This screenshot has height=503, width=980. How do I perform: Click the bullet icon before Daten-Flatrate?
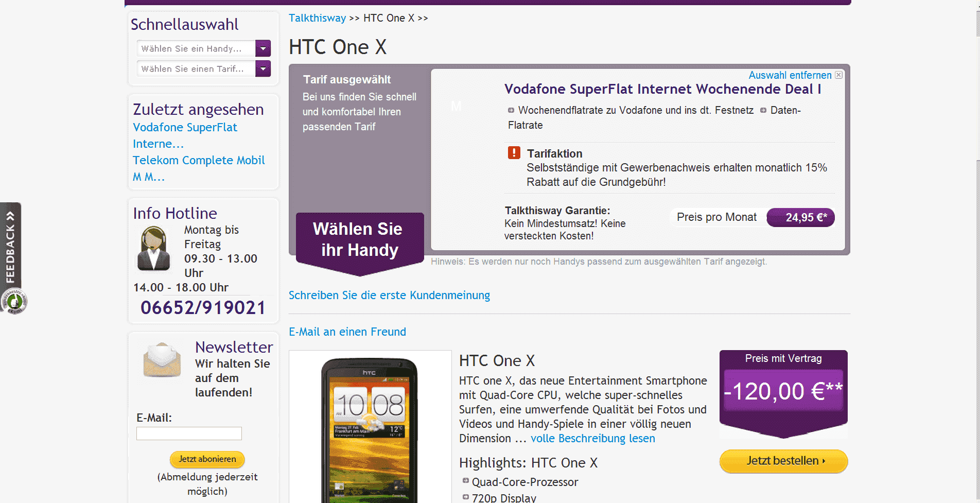tap(763, 110)
